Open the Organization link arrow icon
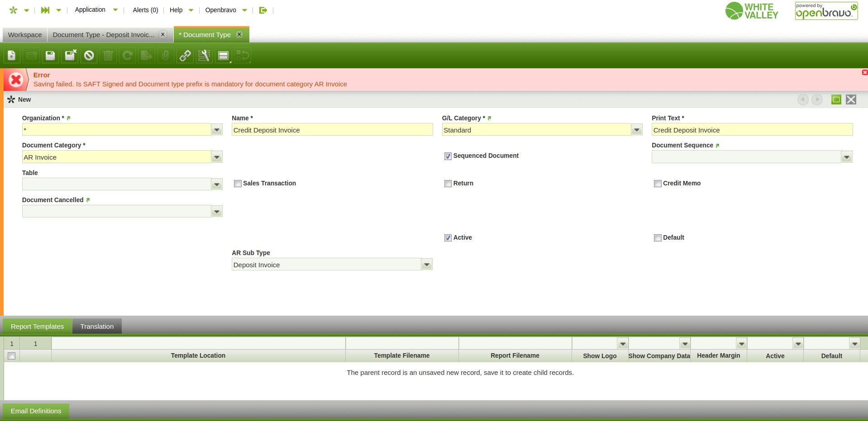Viewport: 868px width, 421px height. 69,118
